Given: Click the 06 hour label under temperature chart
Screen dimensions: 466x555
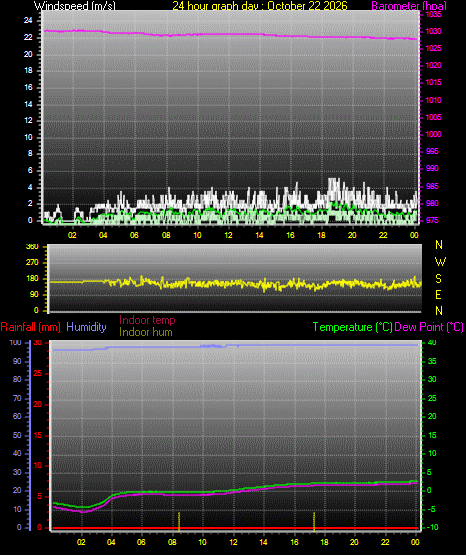Looking at the screenshot, I should click(141, 543).
